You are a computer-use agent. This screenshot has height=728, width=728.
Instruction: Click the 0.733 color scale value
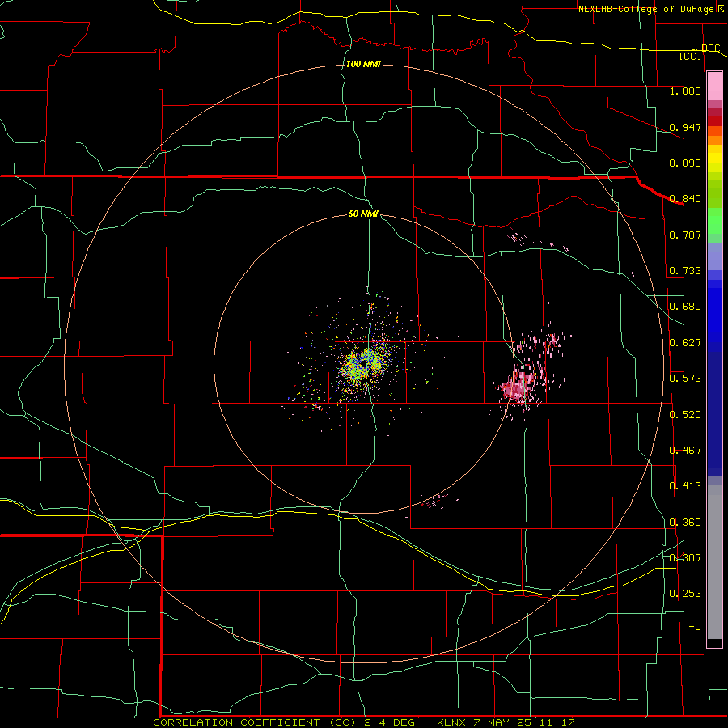685,271
